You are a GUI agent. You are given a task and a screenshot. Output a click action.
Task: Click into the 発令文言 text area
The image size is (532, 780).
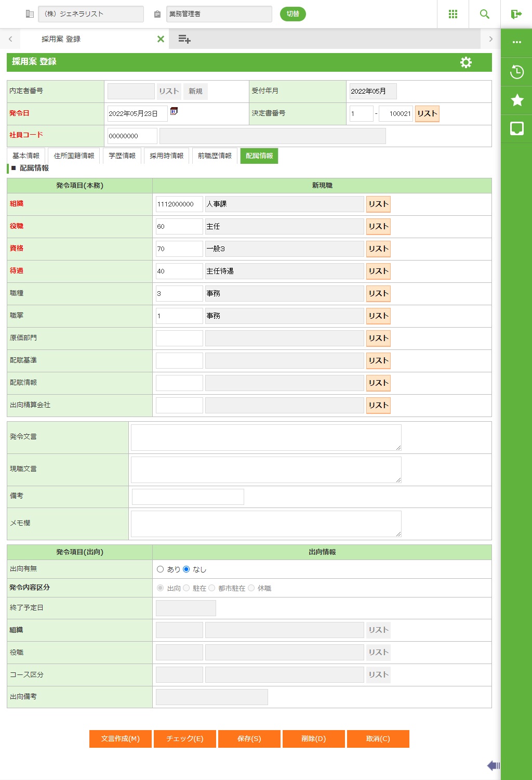265,437
